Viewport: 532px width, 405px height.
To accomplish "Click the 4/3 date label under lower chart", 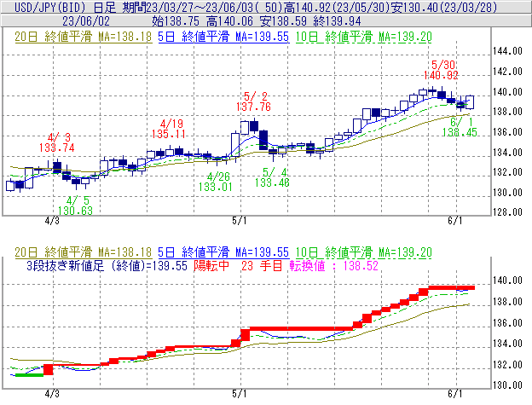I will 52,394.
